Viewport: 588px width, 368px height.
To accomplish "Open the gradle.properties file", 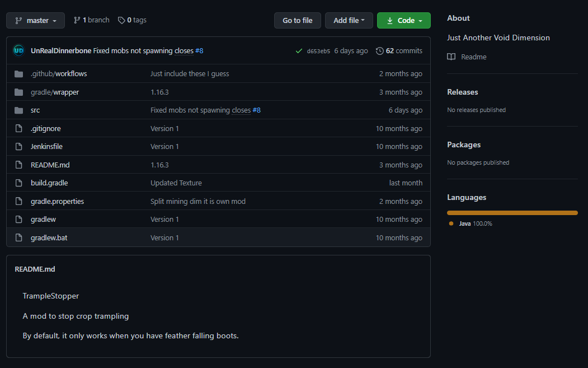I will tap(57, 201).
